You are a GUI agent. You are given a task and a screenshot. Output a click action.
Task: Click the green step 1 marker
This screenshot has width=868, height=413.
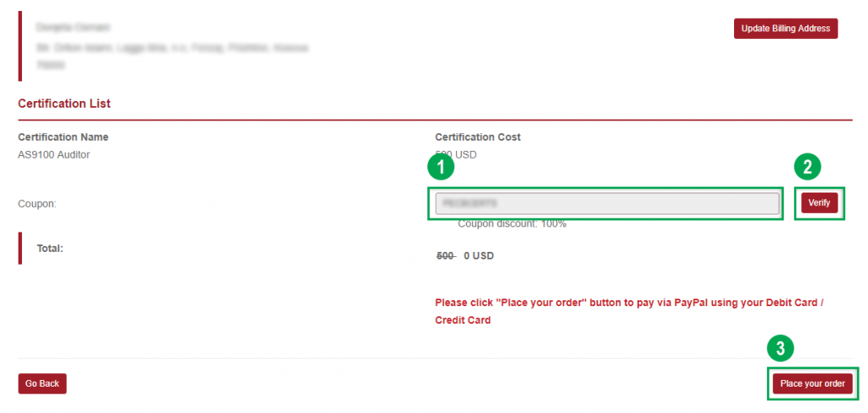click(x=440, y=167)
